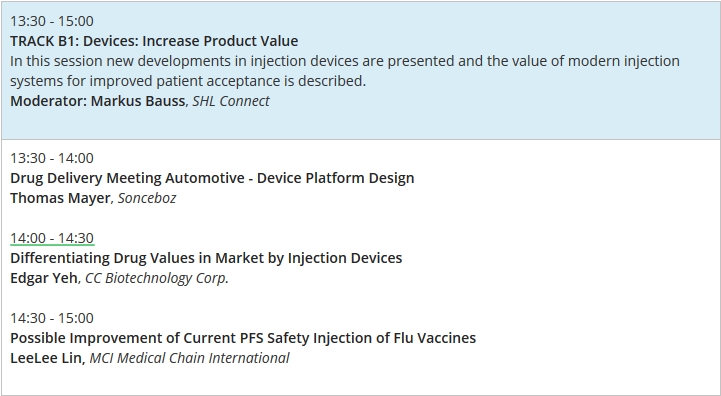Click SHL Connect company name
721x396 pixels.
231,101
